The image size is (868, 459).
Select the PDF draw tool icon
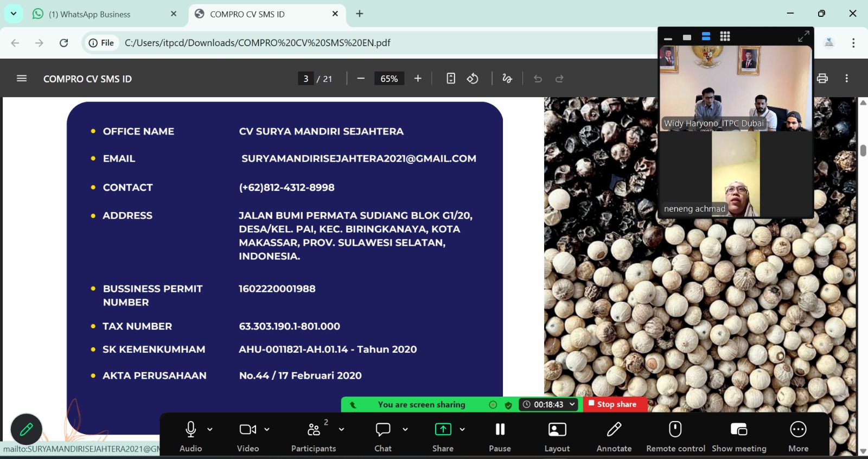tap(507, 79)
